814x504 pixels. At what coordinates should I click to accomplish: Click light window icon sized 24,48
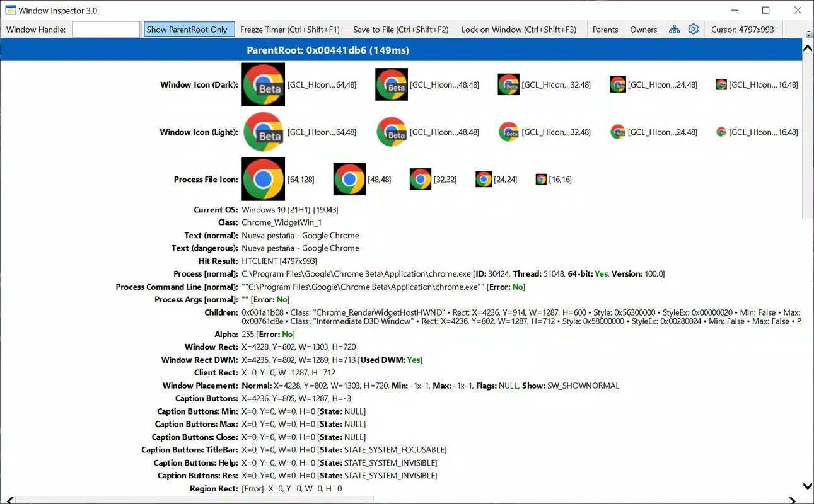coord(618,132)
